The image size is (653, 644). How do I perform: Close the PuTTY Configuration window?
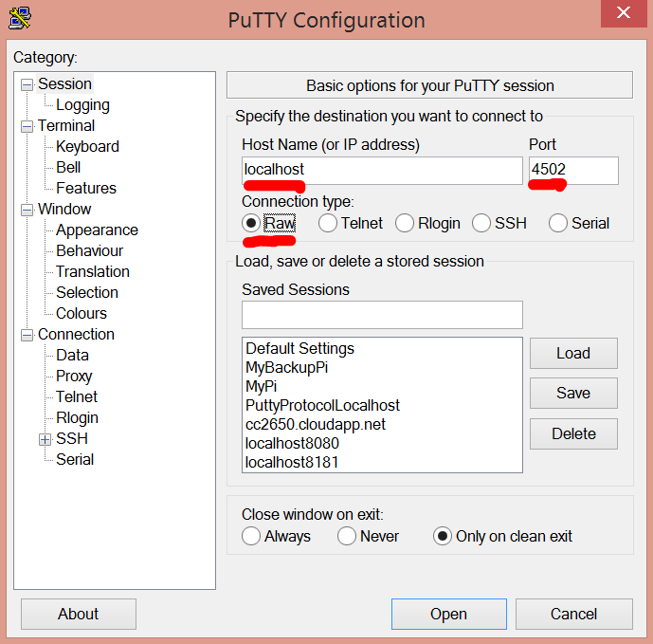(x=623, y=14)
